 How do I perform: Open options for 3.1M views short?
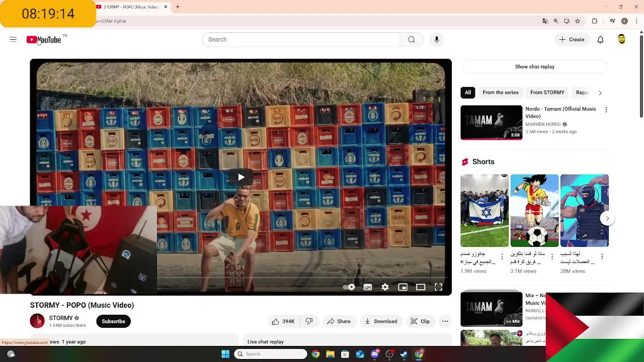point(552,256)
